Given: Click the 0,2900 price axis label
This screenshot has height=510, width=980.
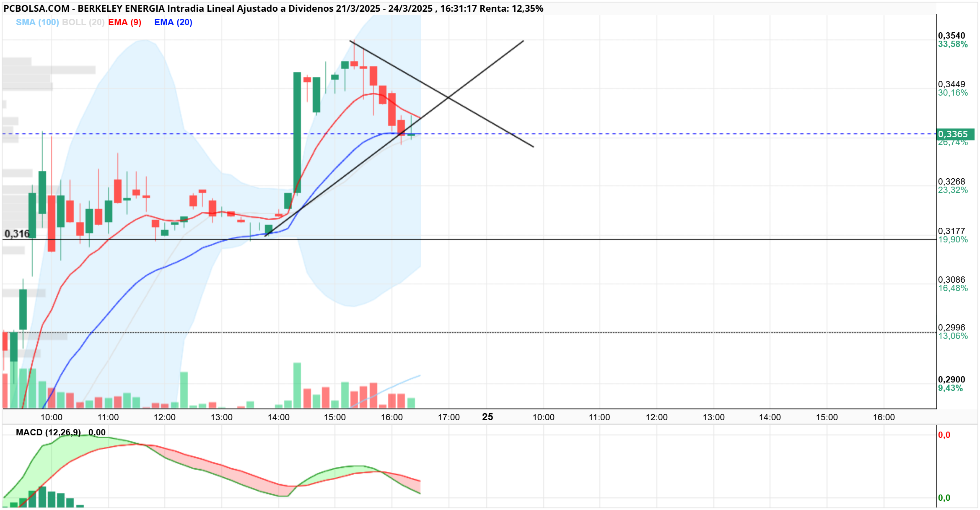Looking at the screenshot, I should click(951, 380).
